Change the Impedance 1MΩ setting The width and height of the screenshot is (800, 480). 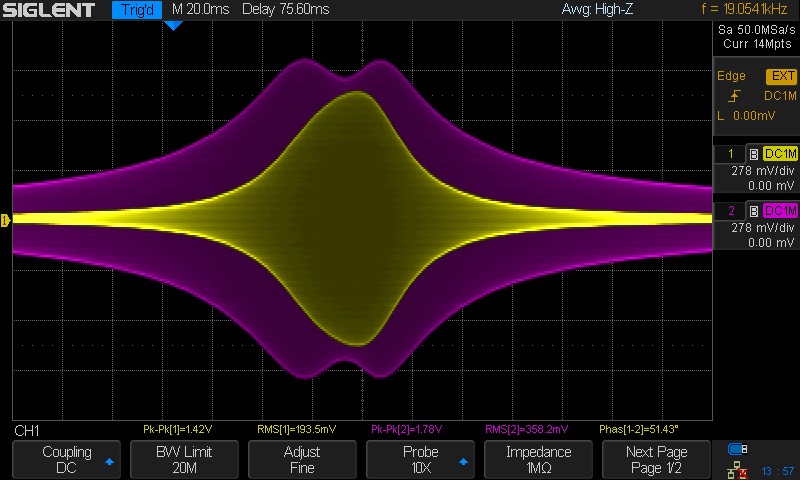tap(538, 460)
